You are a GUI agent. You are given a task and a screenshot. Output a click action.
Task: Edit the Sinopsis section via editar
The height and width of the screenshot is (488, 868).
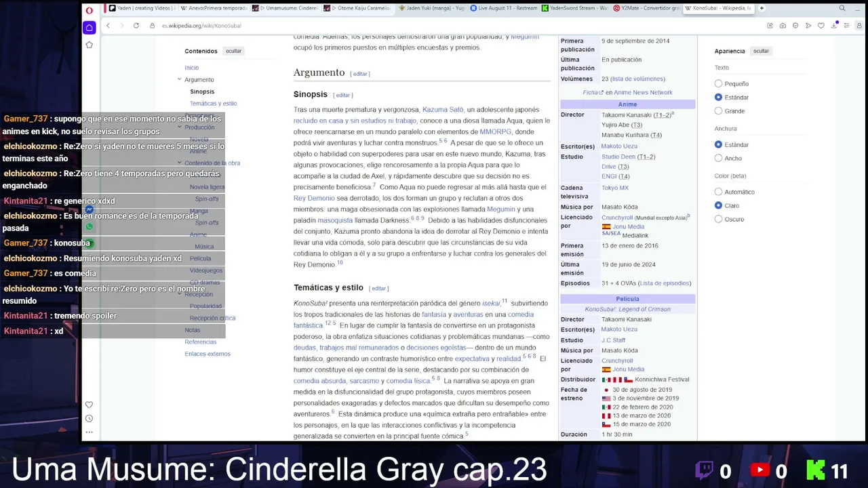(x=343, y=96)
